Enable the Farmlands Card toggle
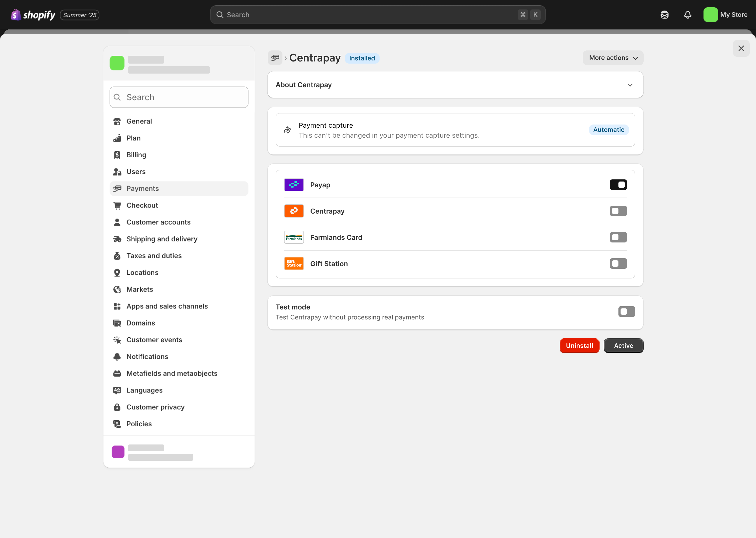Viewport: 756px width, 538px height. click(x=618, y=237)
